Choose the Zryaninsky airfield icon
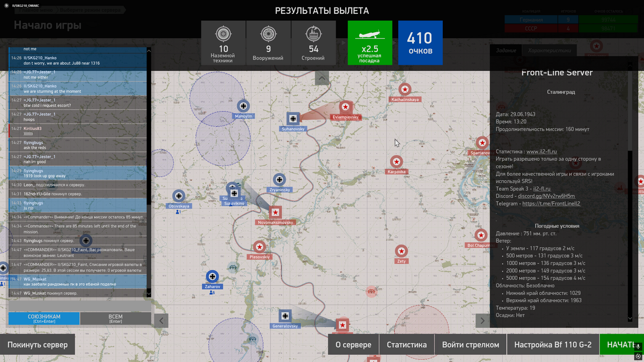The width and height of the screenshot is (644, 362). click(x=279, y=180)
